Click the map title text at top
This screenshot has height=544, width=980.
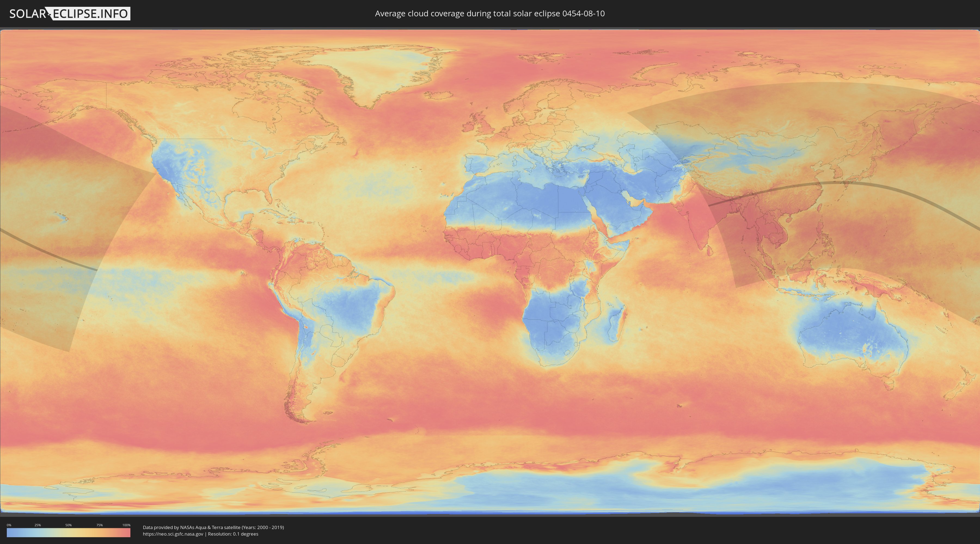pos(490,14)
